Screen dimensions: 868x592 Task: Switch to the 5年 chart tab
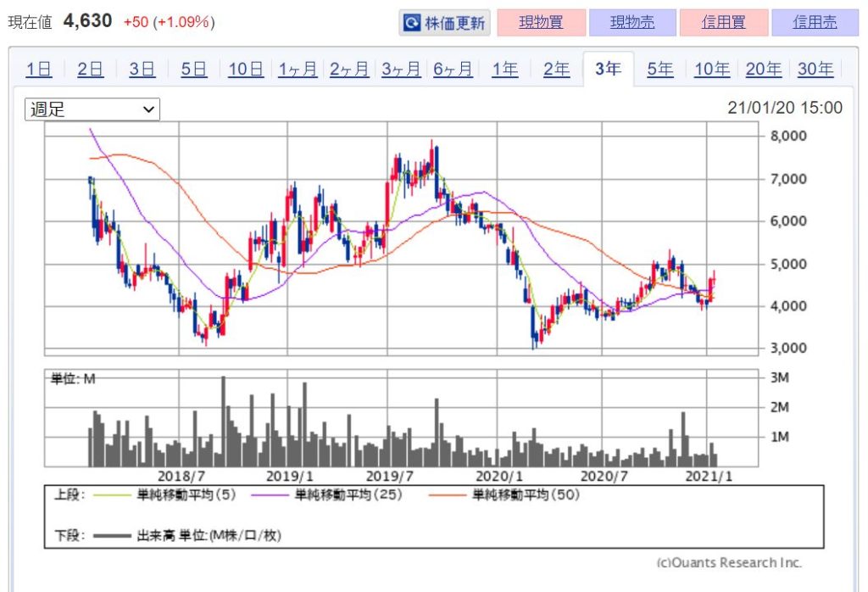[659, 70]
